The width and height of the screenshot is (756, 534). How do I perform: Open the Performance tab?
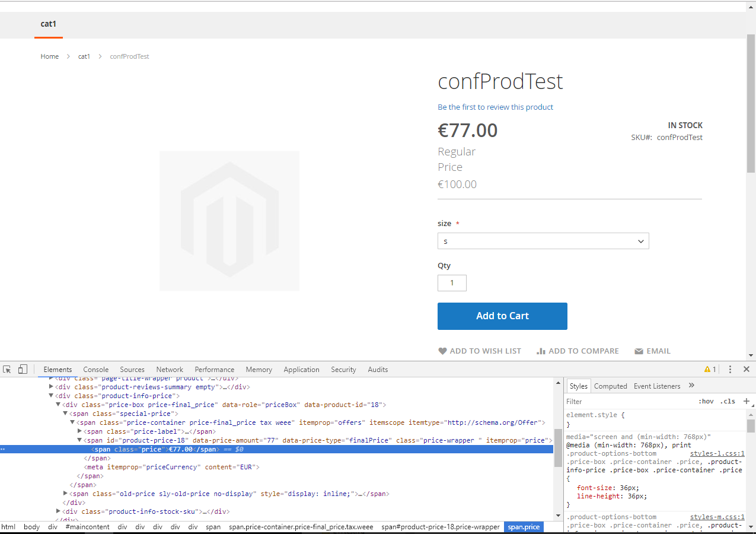coord(215,369)
